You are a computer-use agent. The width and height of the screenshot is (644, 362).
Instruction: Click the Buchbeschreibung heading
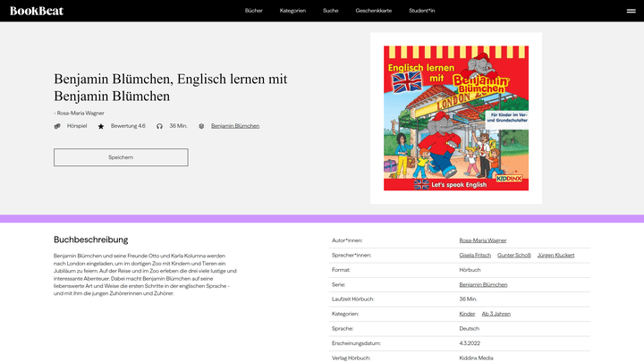coord(90,240)
